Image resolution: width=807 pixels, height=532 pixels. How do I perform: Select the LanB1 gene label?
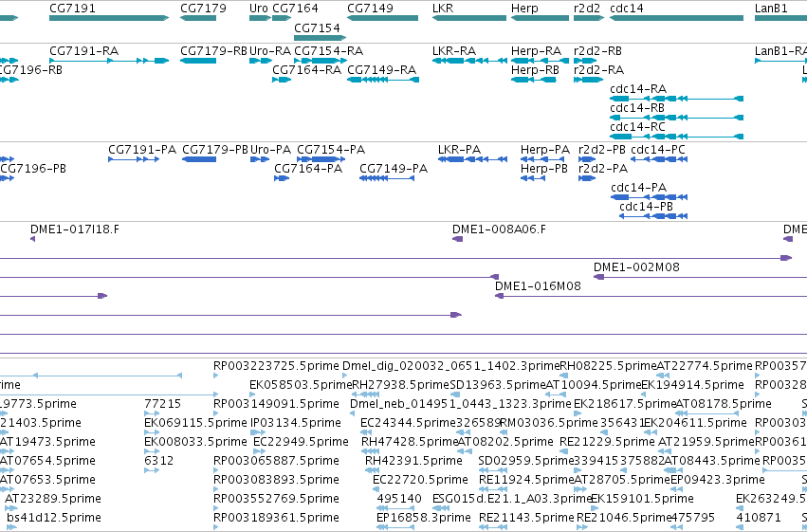[771, 9]
